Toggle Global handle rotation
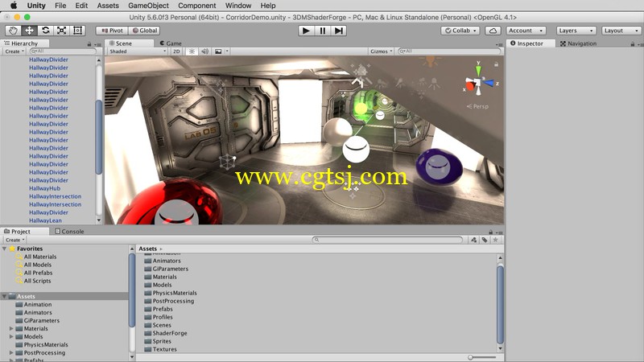Screen dimensions: 644x362 (x=145, y=31)
